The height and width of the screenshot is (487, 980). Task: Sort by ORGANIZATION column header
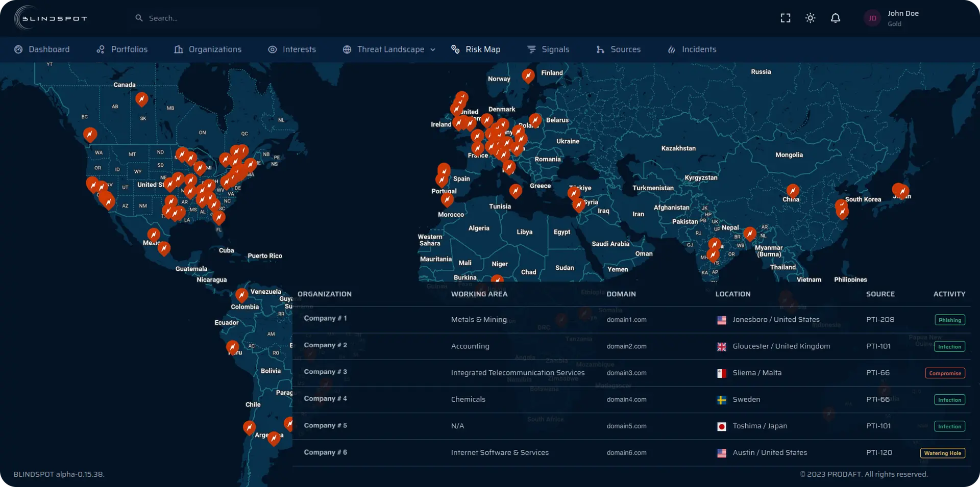click(325, 294)
